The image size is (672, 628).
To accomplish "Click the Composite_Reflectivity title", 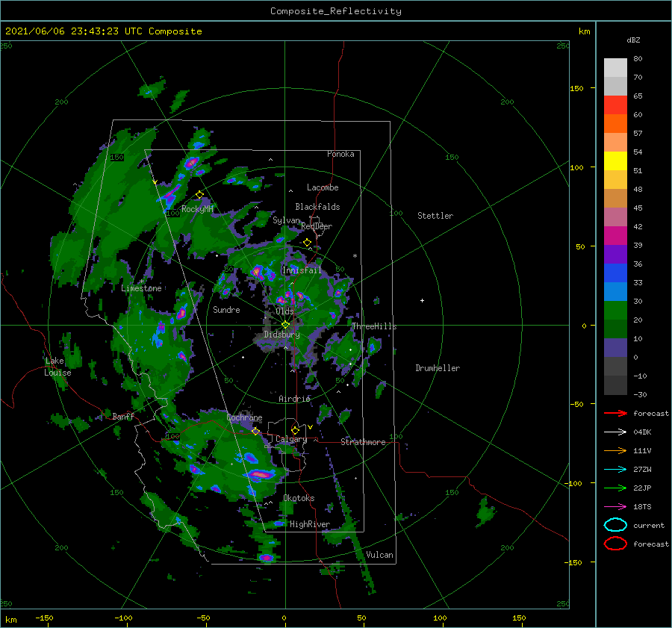I will (336, 11).
